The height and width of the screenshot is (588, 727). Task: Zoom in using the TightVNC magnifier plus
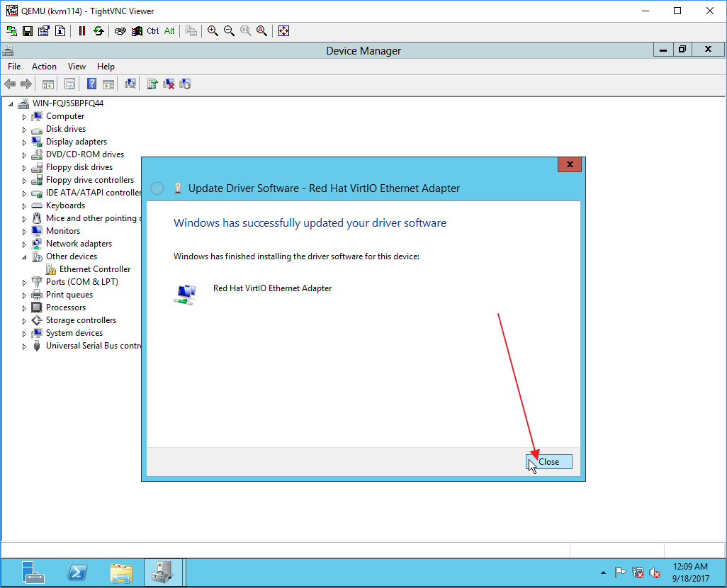point(213,31)
